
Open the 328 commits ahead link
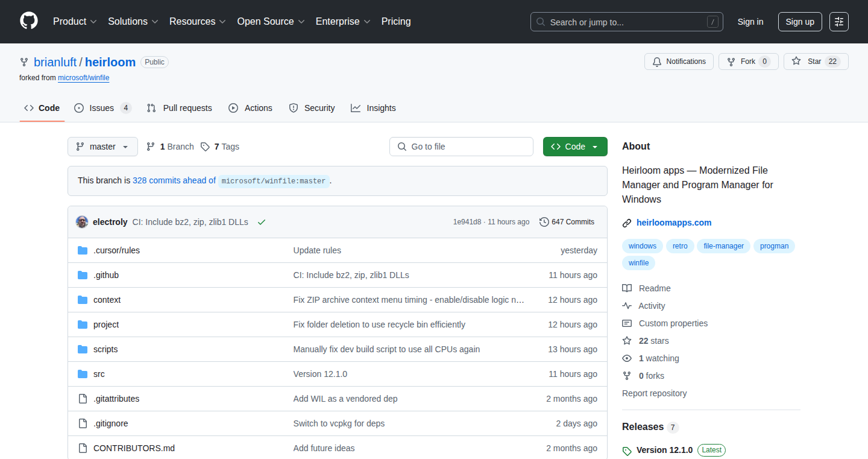[x=174, y=180]
